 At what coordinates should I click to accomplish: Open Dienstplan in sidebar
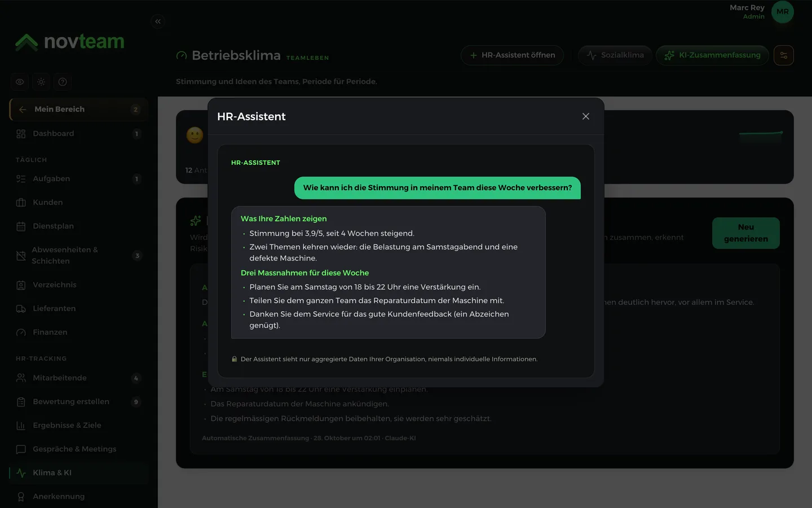[79, 226]
